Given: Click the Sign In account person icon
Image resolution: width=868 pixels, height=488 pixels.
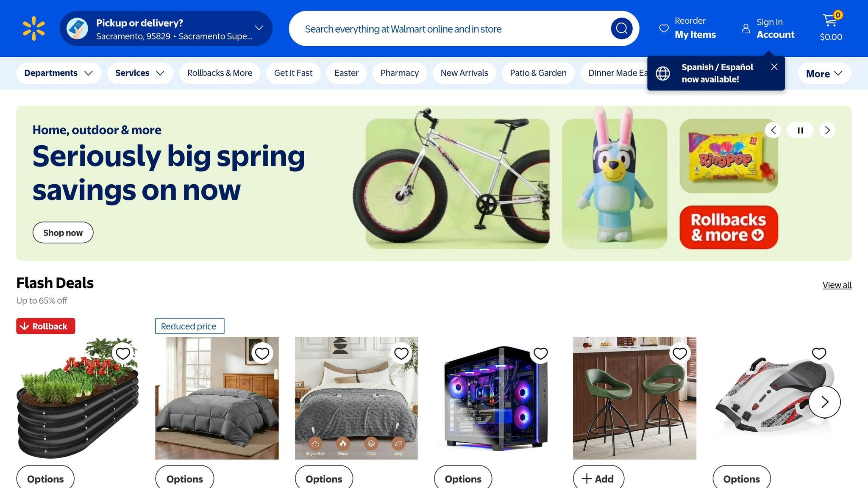Looking at the screenshot, I should [x=746, y=28].
